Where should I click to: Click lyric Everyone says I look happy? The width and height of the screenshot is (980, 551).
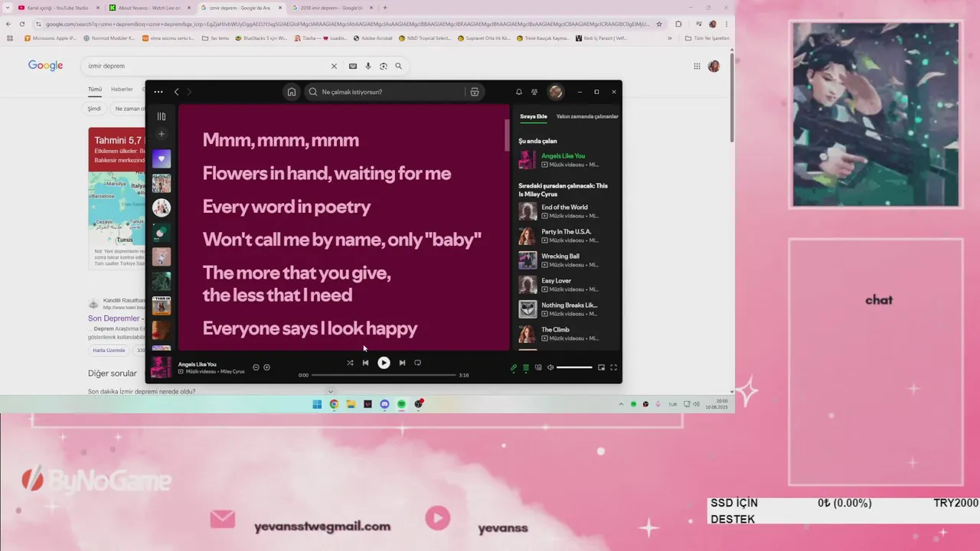click(310, 328)
